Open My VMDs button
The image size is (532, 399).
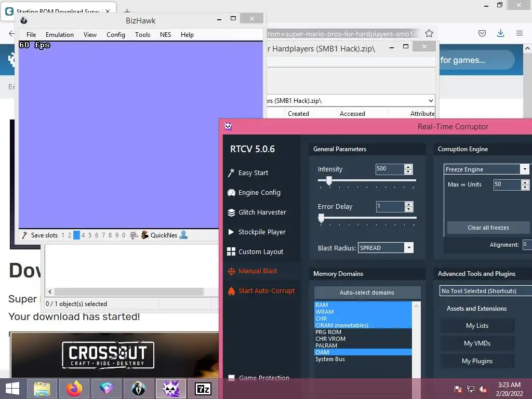477,343
